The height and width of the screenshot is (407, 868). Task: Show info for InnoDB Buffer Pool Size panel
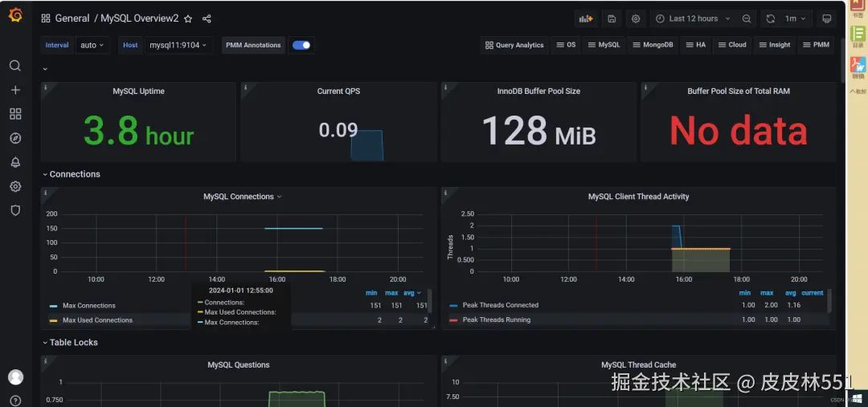445,88
